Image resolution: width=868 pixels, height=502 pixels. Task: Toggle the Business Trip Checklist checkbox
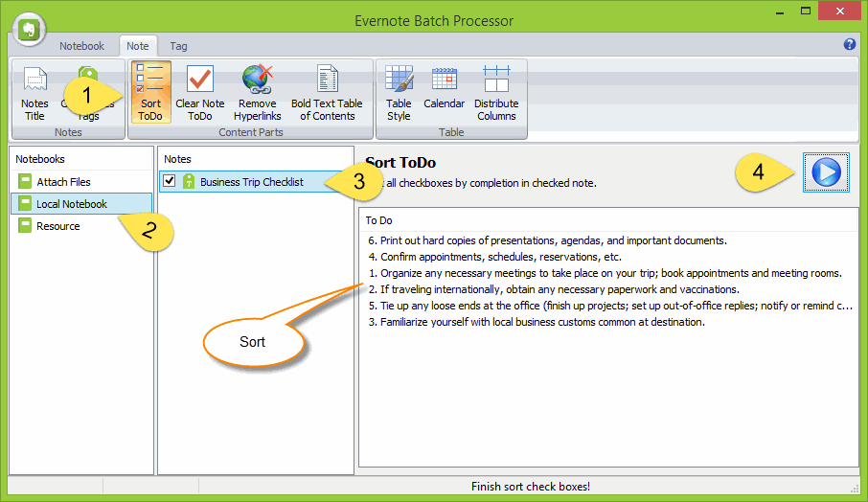click(x=170, y=181)
